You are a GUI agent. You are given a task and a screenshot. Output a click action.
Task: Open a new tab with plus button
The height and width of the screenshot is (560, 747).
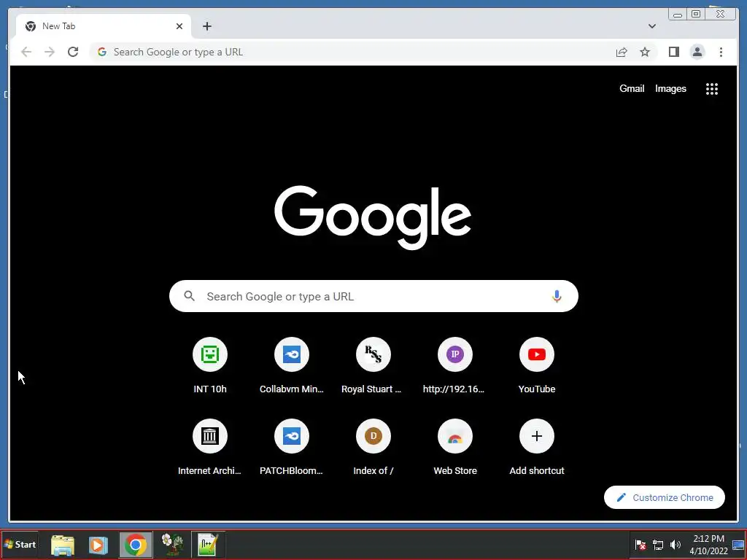click(206, 26)
